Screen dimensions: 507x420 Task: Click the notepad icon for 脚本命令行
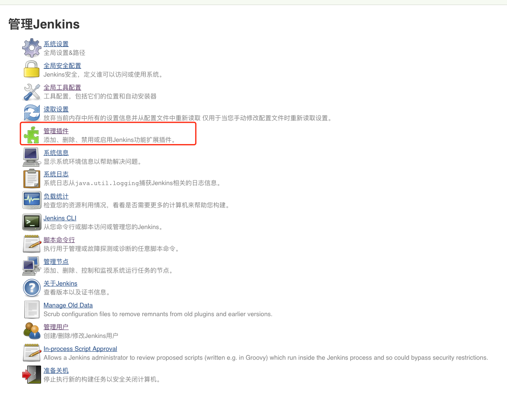click(x=32, y=244)
